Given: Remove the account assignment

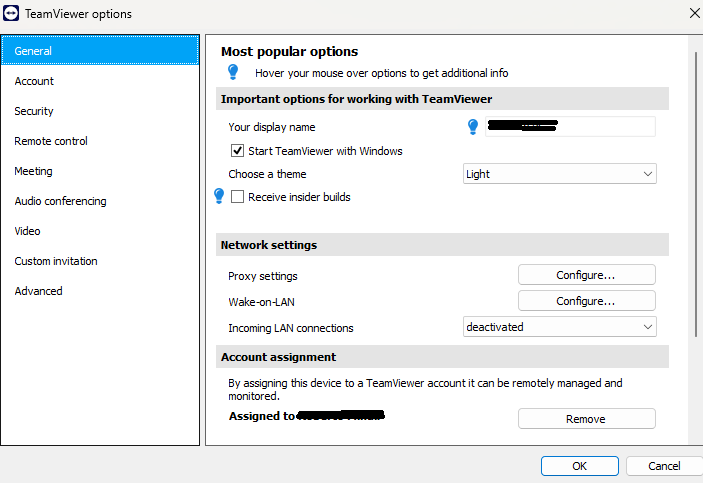Looking at the screenshot, I should (x=586, y=419).
